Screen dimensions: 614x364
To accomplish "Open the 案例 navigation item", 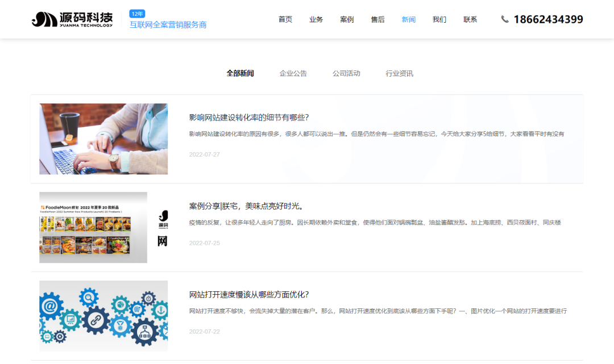I will (347, 19).
